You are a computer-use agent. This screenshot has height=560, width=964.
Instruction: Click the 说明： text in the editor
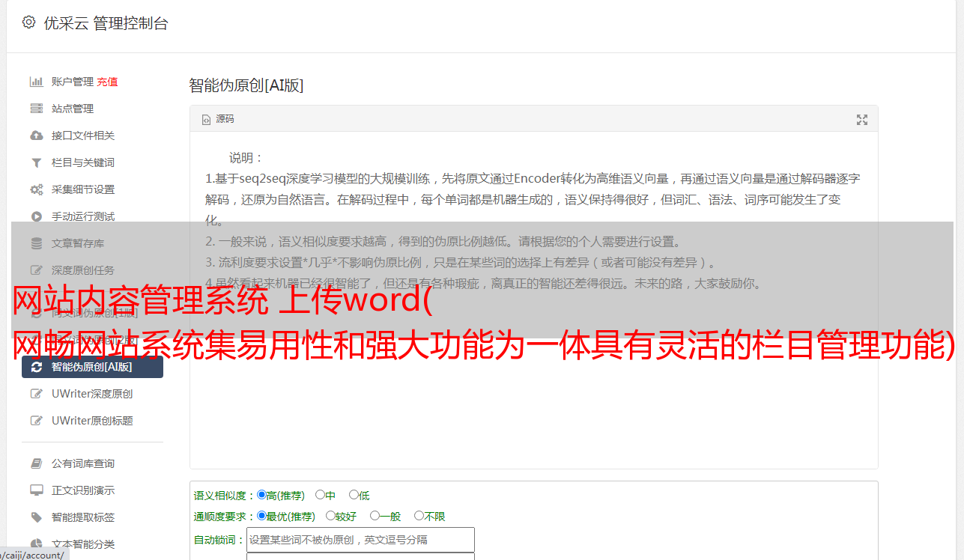click(246, 158)
